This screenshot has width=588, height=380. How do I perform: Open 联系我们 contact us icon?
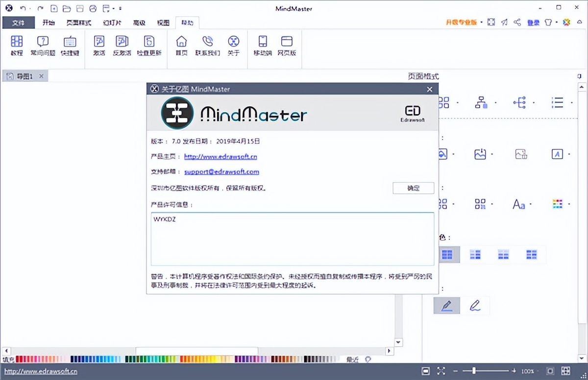[208, 46]
